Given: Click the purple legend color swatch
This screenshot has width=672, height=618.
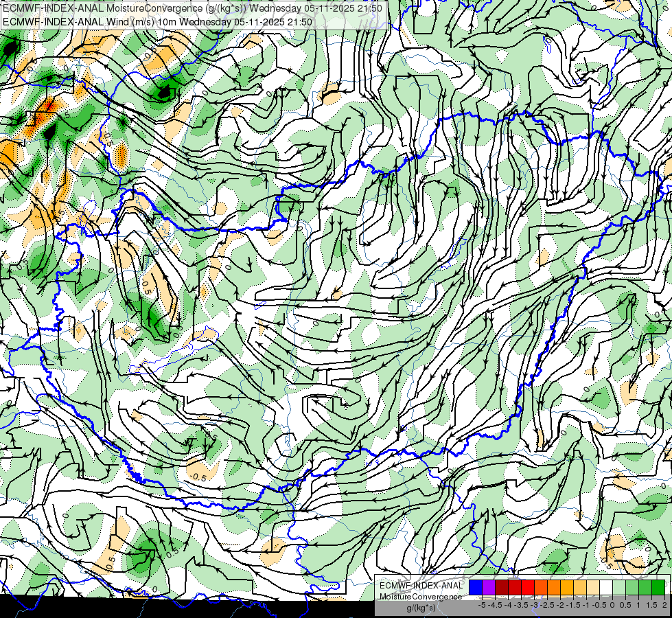Looking at the screenshot, I should (489, 587).
